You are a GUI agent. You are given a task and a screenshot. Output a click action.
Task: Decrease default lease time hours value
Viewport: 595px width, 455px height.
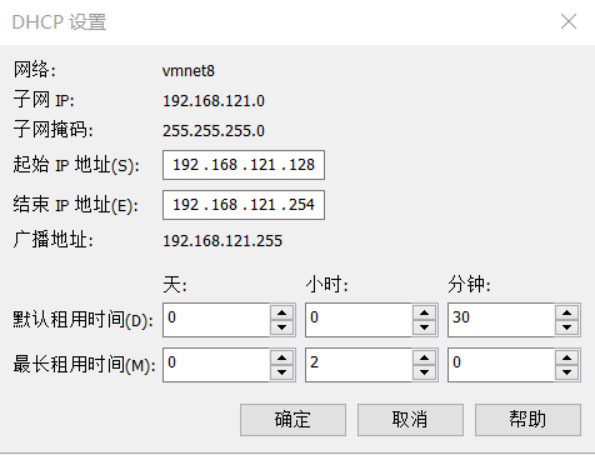[x=424, y=327]
